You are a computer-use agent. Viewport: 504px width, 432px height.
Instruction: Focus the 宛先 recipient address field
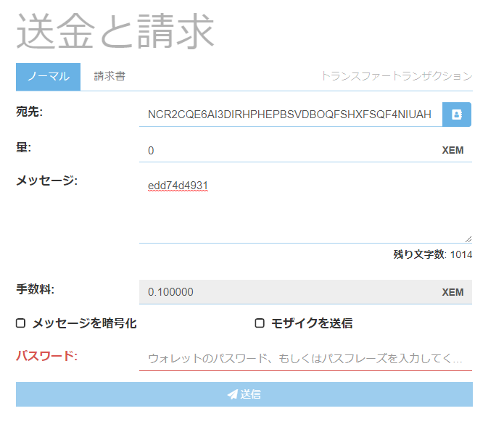pos(290,115)
